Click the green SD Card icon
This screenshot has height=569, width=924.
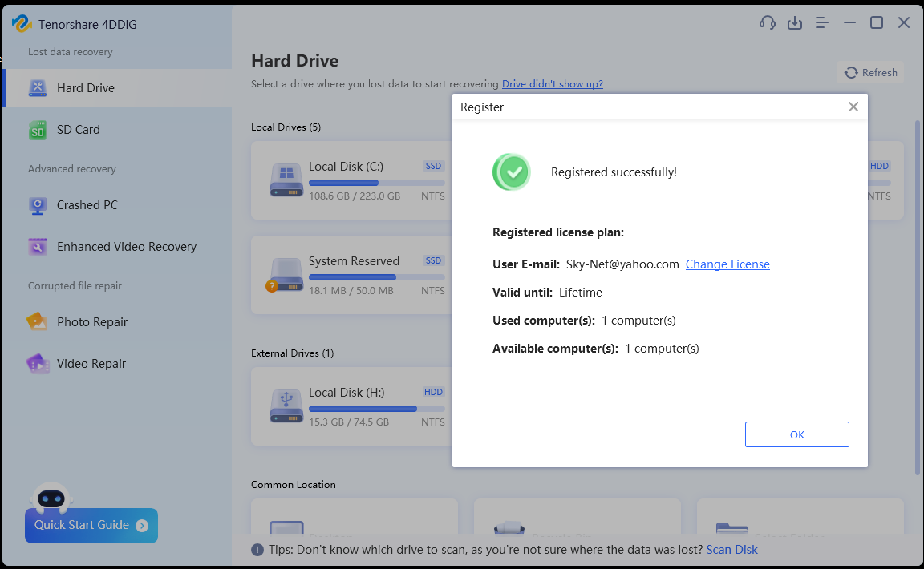38,130
